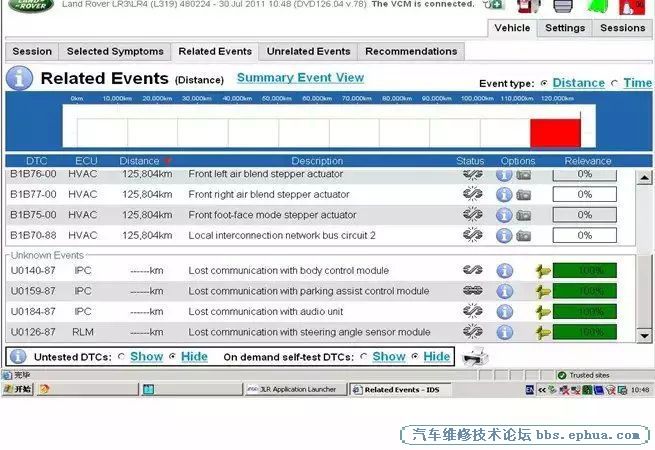Screen dimensions: 655x450
Task: Click the taskbar clock showing 10:48
Action: click(x=640, y=390)
